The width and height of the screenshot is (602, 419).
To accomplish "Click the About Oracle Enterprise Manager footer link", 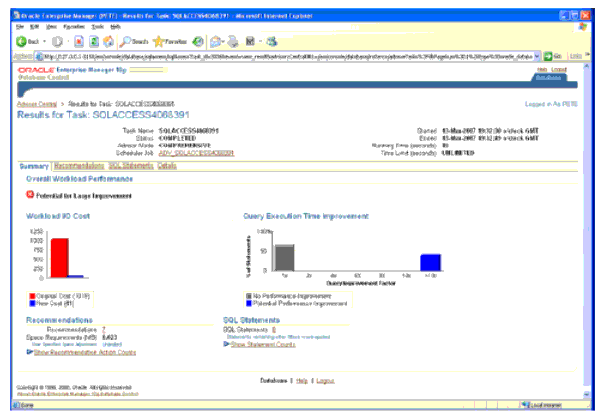I will 78,394.
